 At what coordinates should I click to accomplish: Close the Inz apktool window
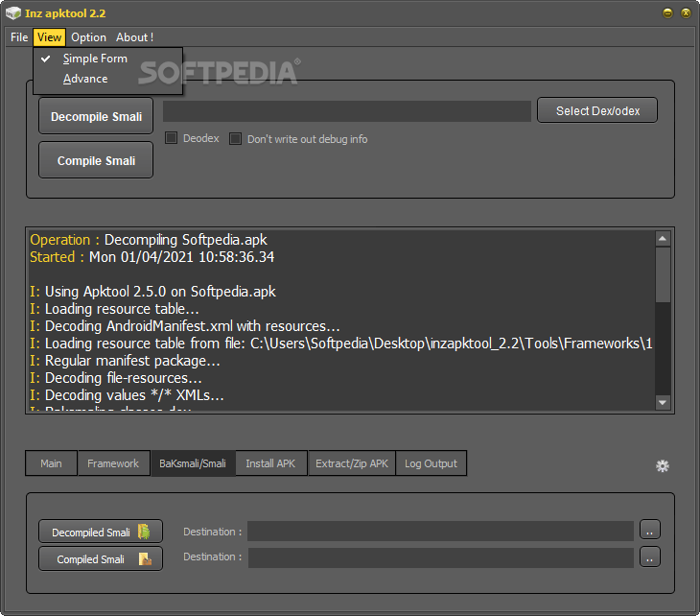point(686,13)
